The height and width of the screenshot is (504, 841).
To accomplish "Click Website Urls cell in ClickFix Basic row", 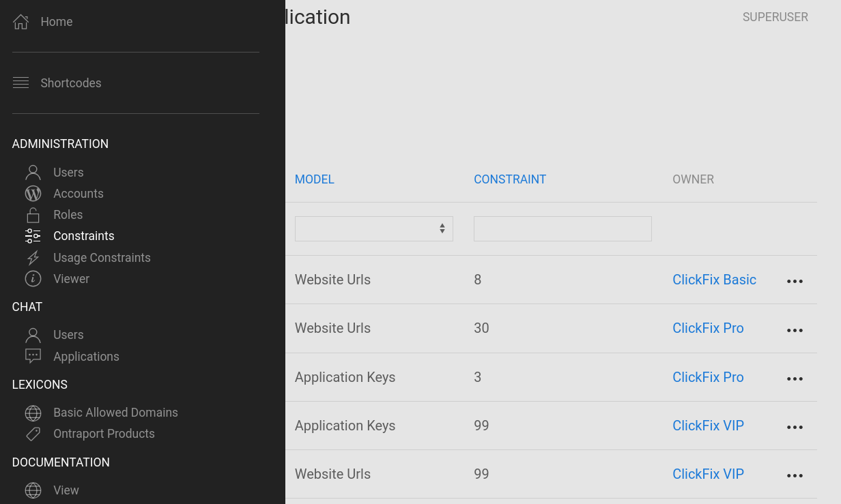I will 332,280.
